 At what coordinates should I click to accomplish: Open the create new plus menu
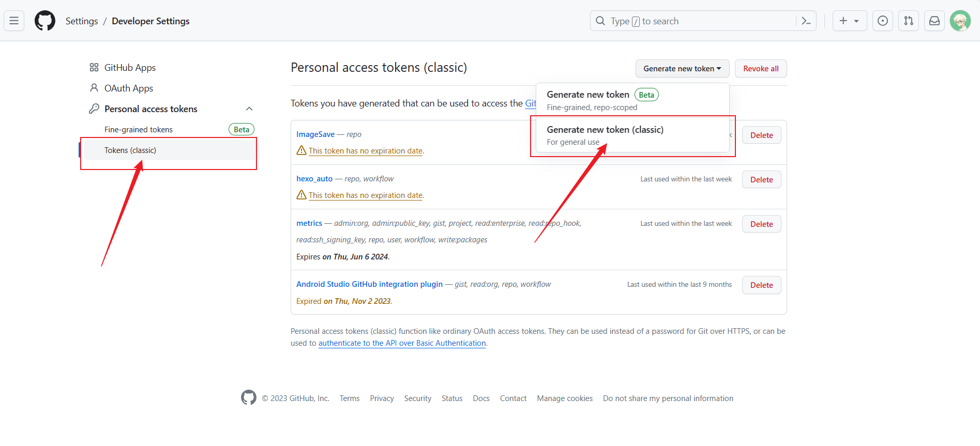[849, 21]
